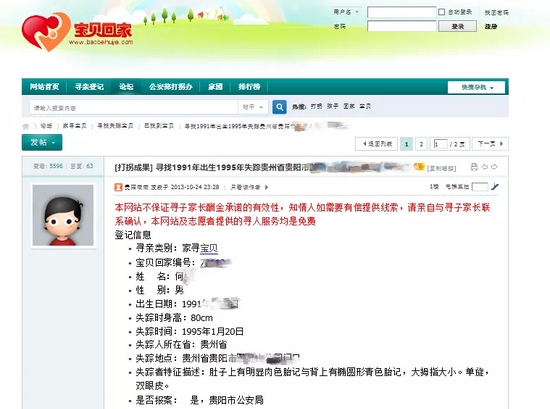Expand the 快捷导航 dropdown
Screen dimensions: 550x409
[x=476, y=87]
